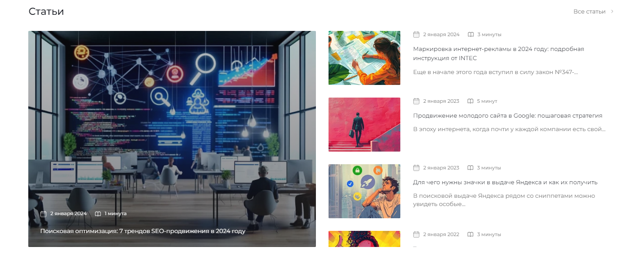
Task: Click the calendar icon on the featured SEO article
Action: point(43,213)
